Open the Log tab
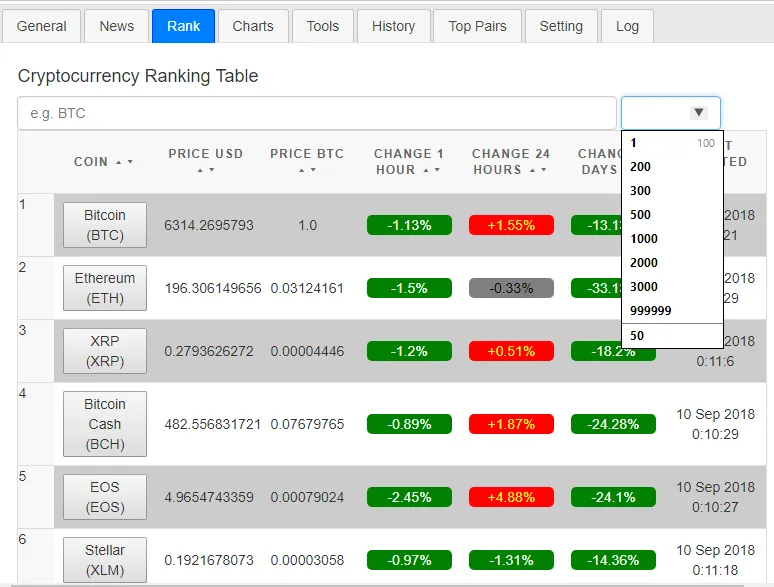The width and height of the screenshot is (774, 587). point(627,26)
